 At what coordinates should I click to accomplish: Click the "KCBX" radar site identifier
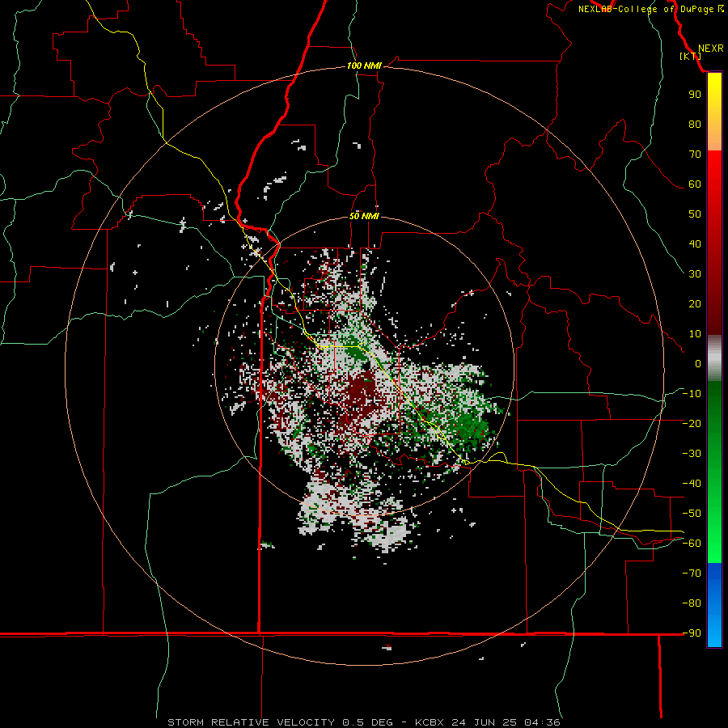click(429, 722)
